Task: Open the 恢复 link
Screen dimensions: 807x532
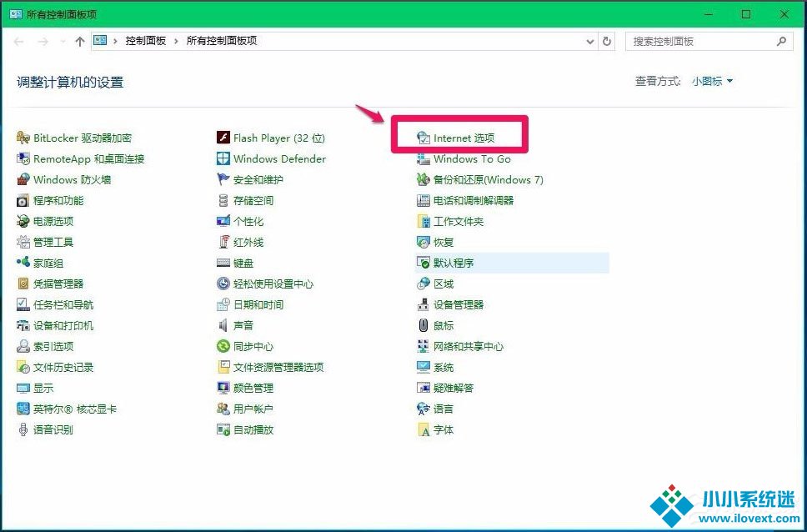Action: (x=444, y=242)
